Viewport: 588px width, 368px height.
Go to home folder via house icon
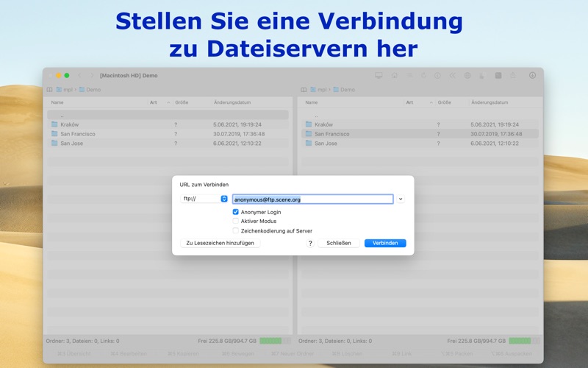[395, 76]
